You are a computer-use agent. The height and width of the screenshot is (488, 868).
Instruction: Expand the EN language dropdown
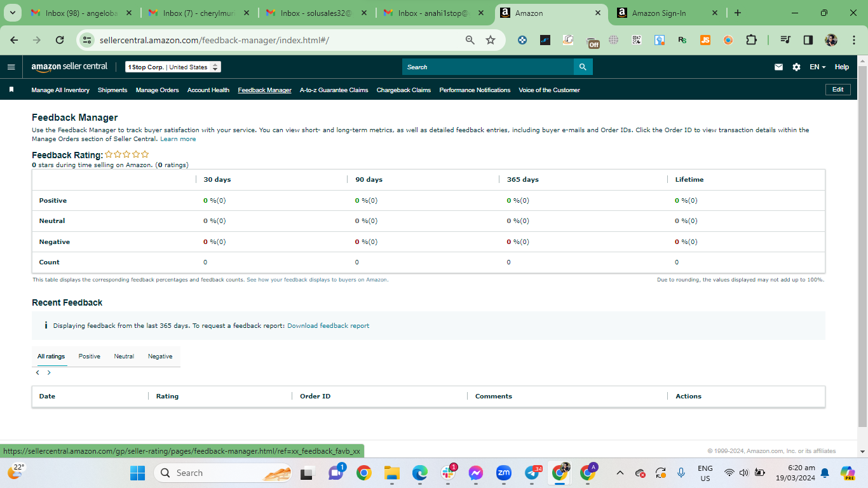[817, 67]
